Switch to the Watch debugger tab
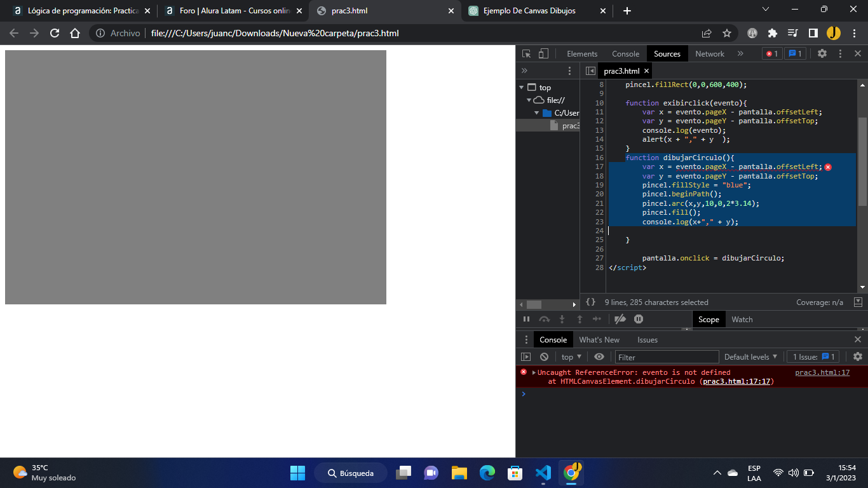 (x=742, y=320)
